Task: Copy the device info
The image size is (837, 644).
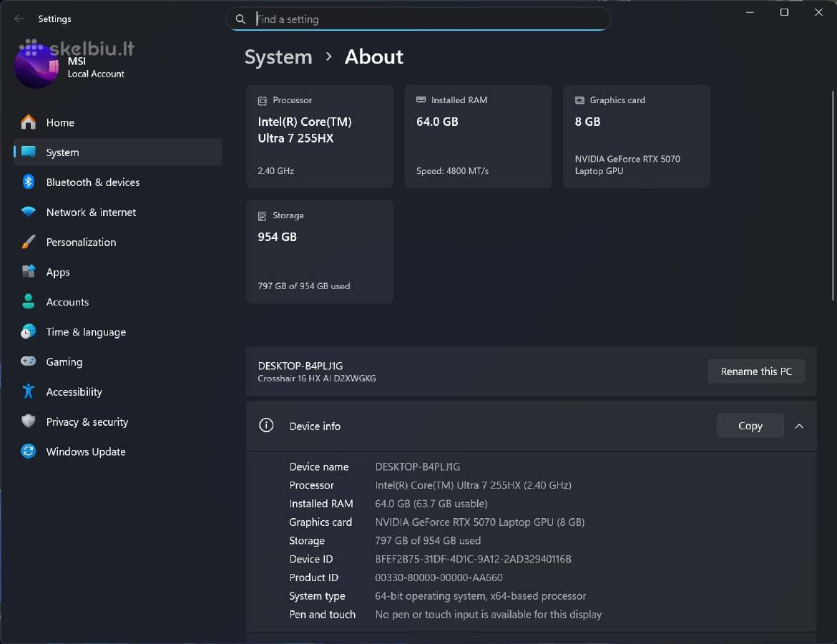Action: [x=750, y=426]
